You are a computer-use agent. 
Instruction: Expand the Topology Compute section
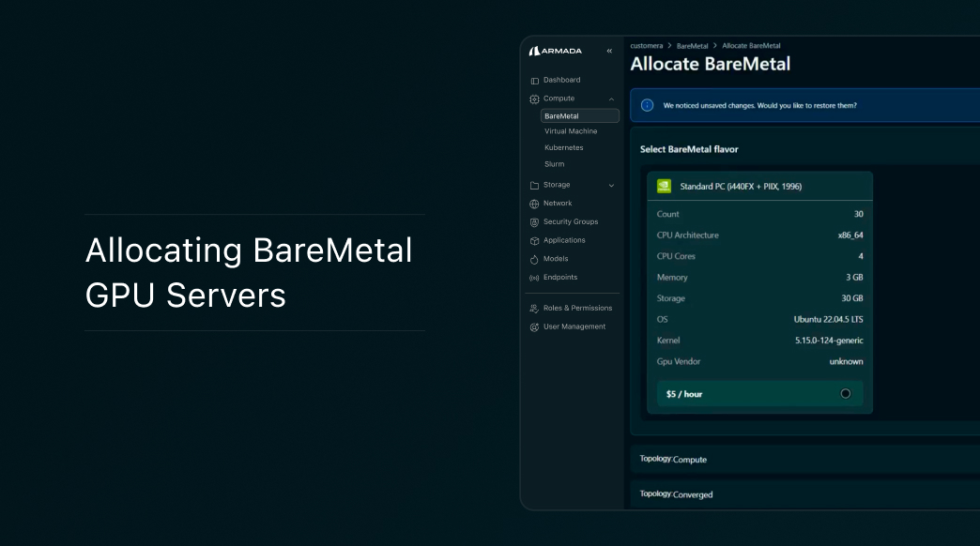tap(805, 459)
